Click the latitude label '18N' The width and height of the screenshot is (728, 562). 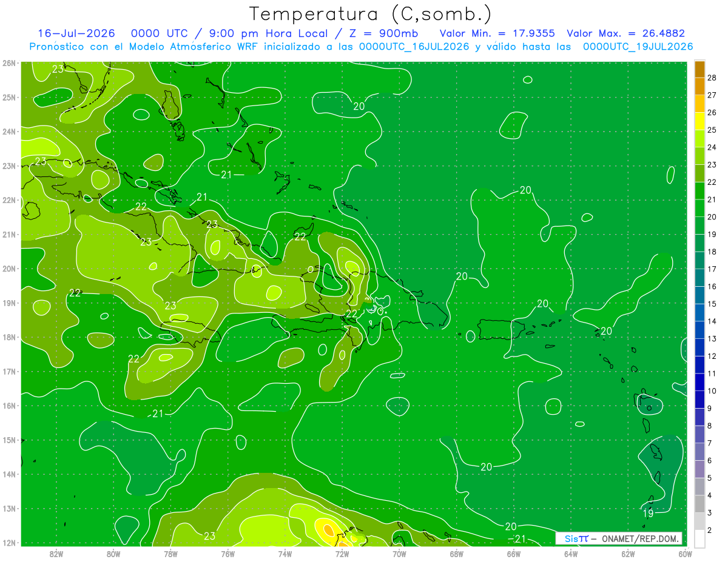point(8,337)
